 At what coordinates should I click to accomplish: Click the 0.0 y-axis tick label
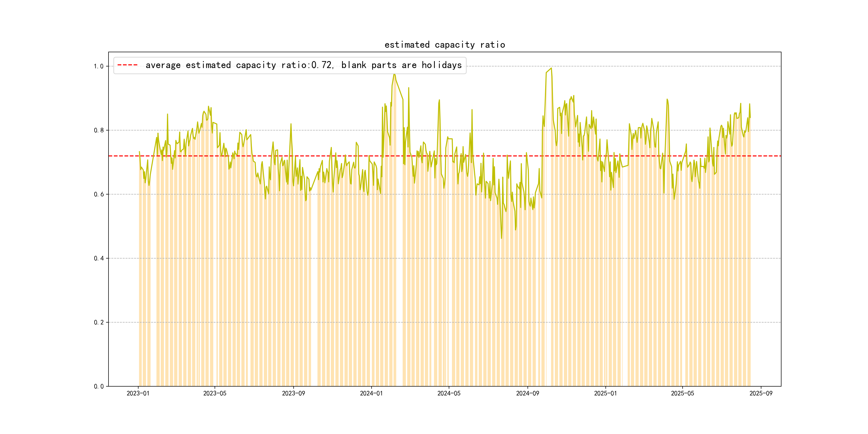pyautogui.click(x=98, y=387)
